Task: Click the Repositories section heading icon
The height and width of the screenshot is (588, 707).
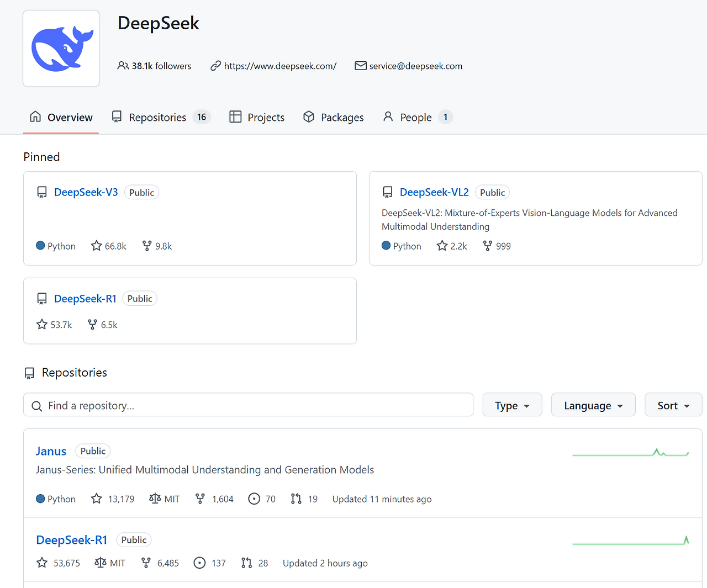Action: tap(29, 373)
